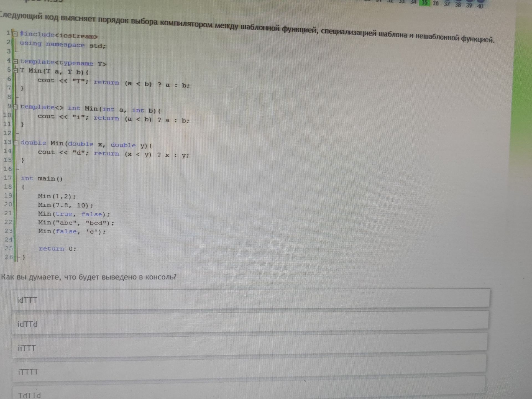
Task: Go to question number 36
Action: [x=436, y=3]
